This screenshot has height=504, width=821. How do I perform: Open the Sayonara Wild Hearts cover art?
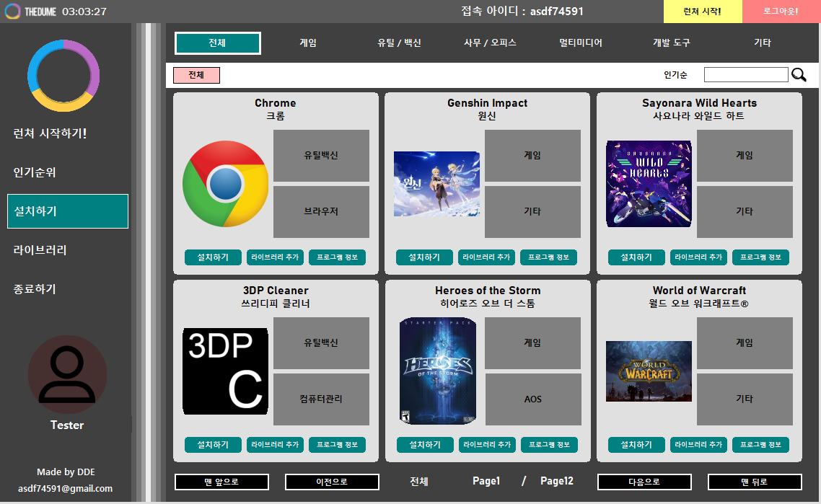[649, 184]
